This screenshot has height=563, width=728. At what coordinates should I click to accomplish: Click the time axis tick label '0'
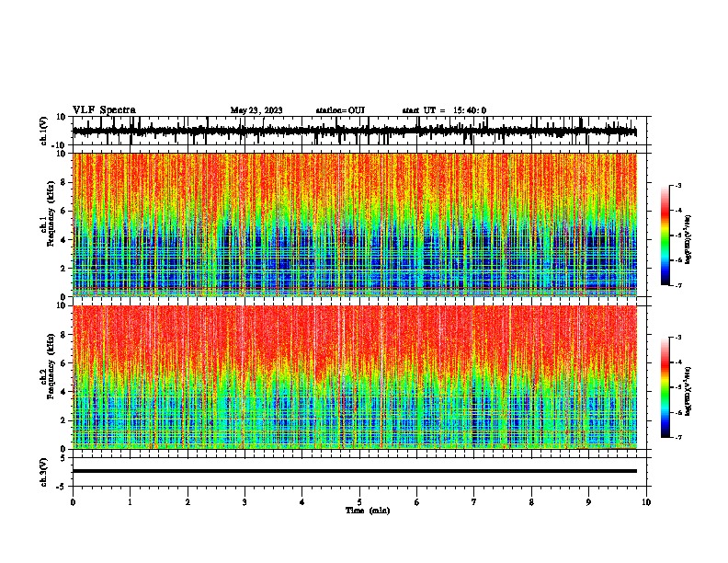pos(73,502)
